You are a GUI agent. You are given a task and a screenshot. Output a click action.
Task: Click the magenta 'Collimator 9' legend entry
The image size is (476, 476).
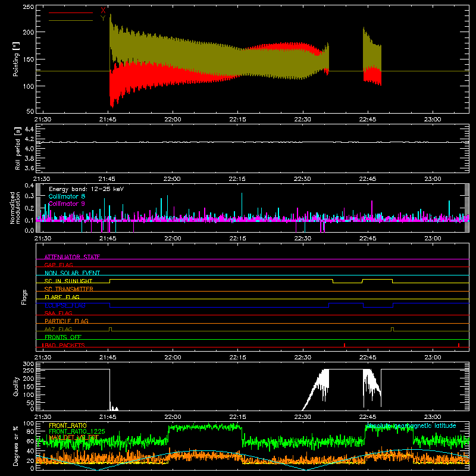tap(67, 203)
